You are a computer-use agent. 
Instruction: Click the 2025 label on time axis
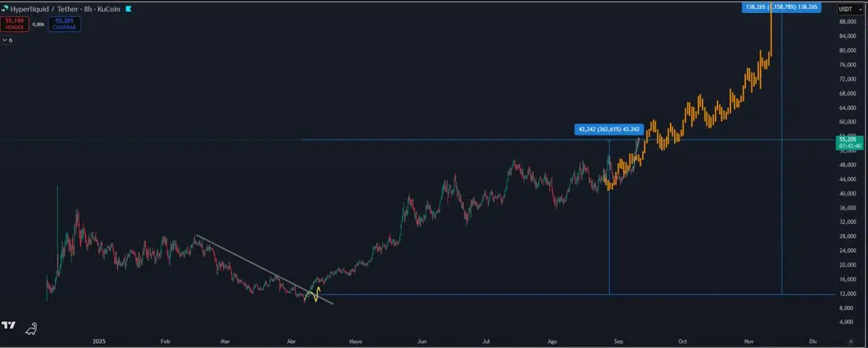click(100, 340)
